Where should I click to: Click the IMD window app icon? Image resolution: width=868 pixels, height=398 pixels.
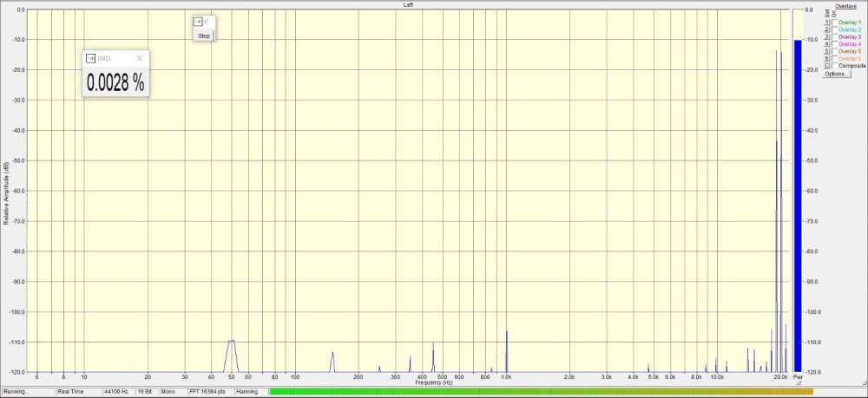89,58
